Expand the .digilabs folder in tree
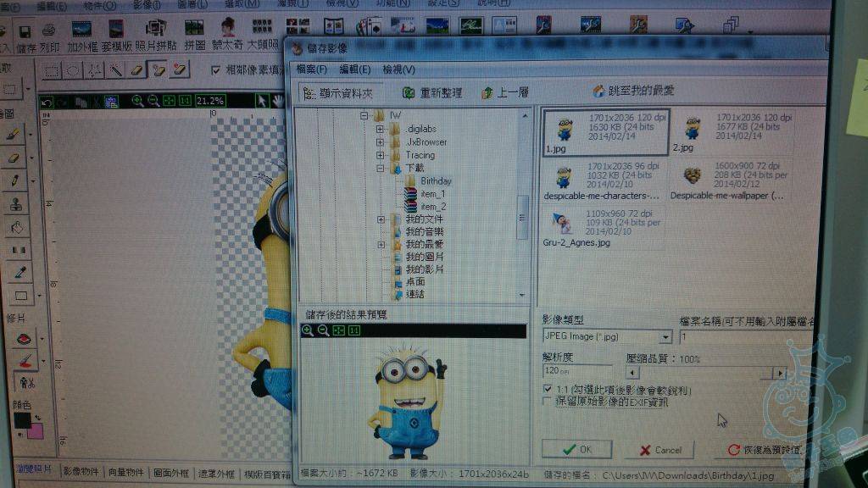868x488 pixels. pyautogui.click(x=380, y=130)
